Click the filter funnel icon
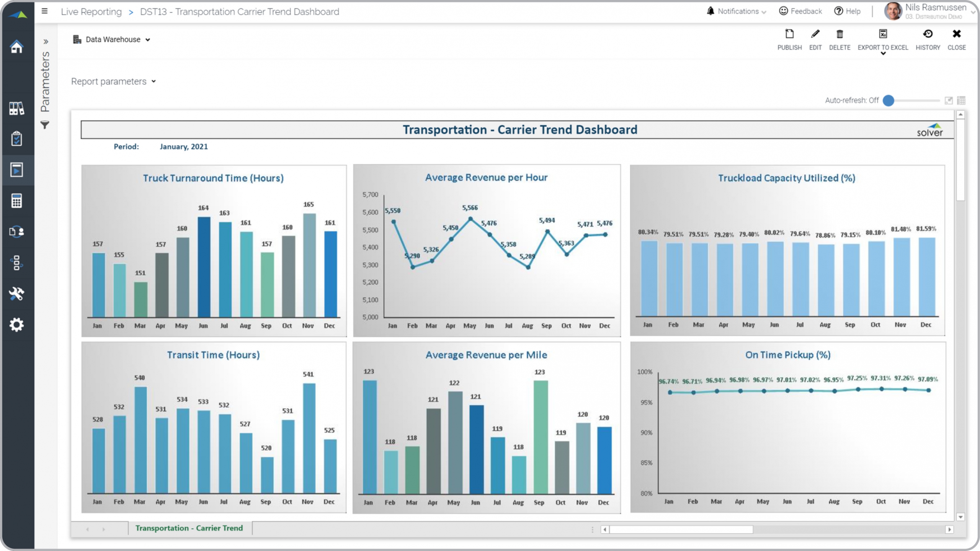Screen dimensions: 980x551 tap(45, 125)
